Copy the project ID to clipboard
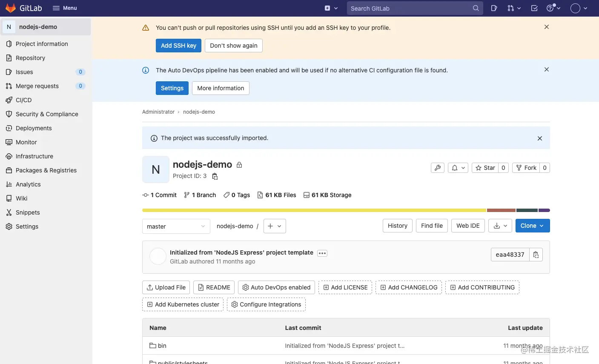The width and height of the screenshot is (599, 364). [215, 176]
